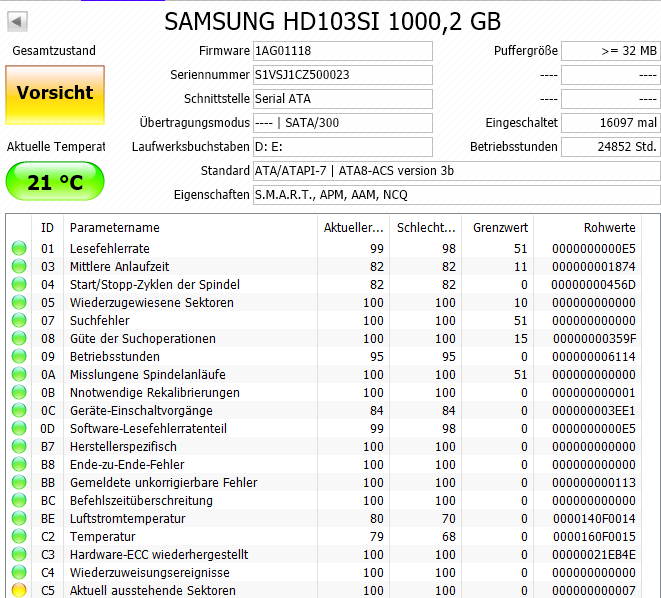
Task: Click status icon of Start/Stopp-Zyklen der Spindel
Action: pos(19,284)
